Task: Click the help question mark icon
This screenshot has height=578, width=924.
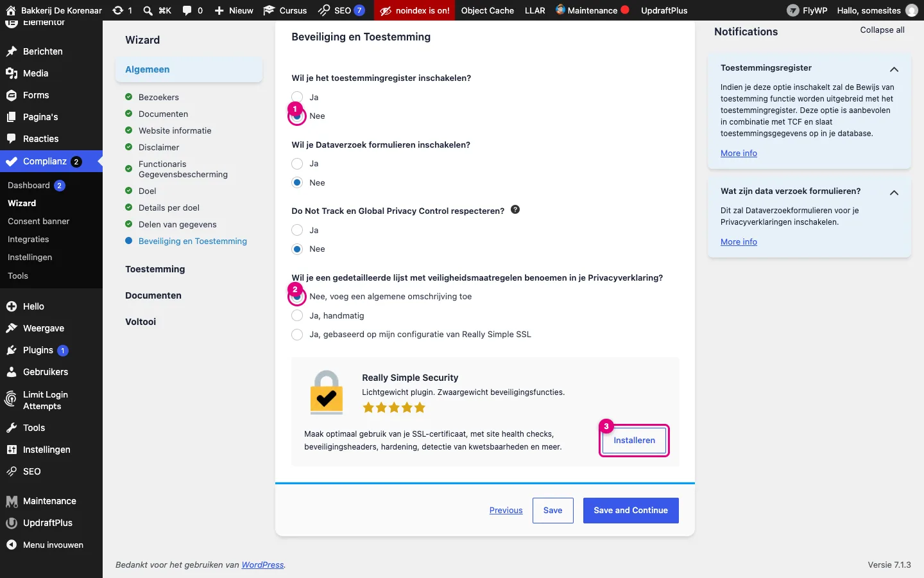Action: tap(515, 209)
